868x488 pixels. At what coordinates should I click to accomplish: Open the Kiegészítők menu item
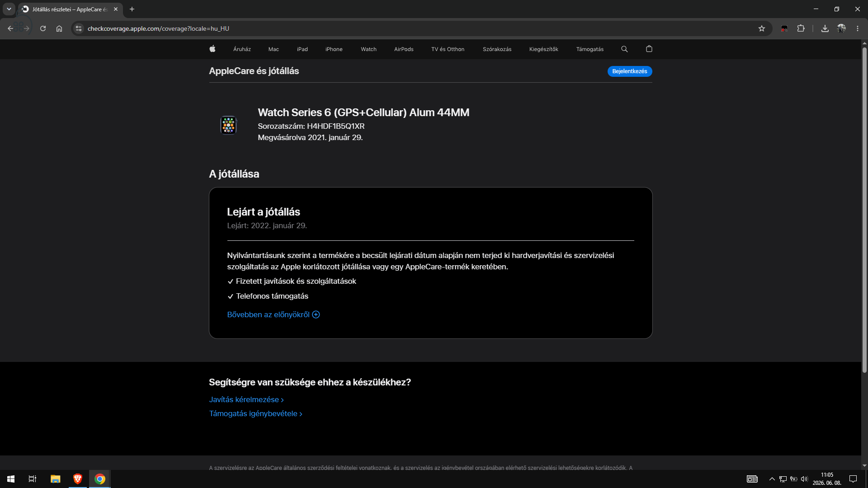point(544,49)
